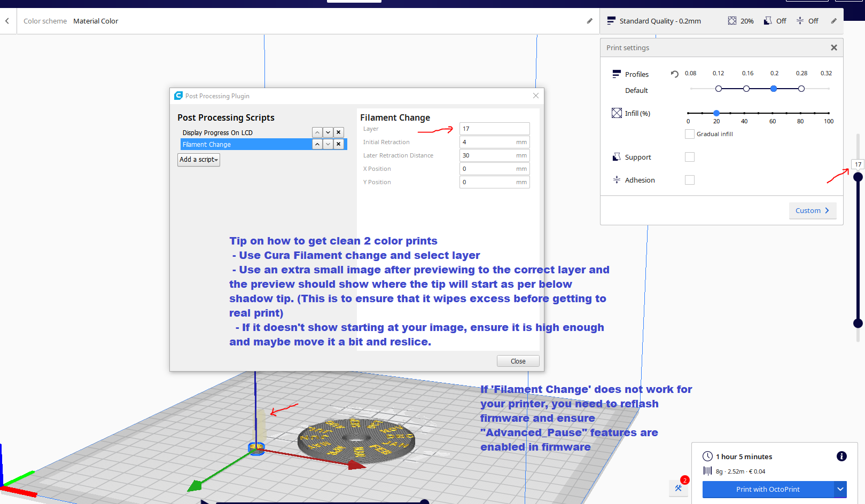
Task: Click the Layer input field
Action: click(494, 129)
